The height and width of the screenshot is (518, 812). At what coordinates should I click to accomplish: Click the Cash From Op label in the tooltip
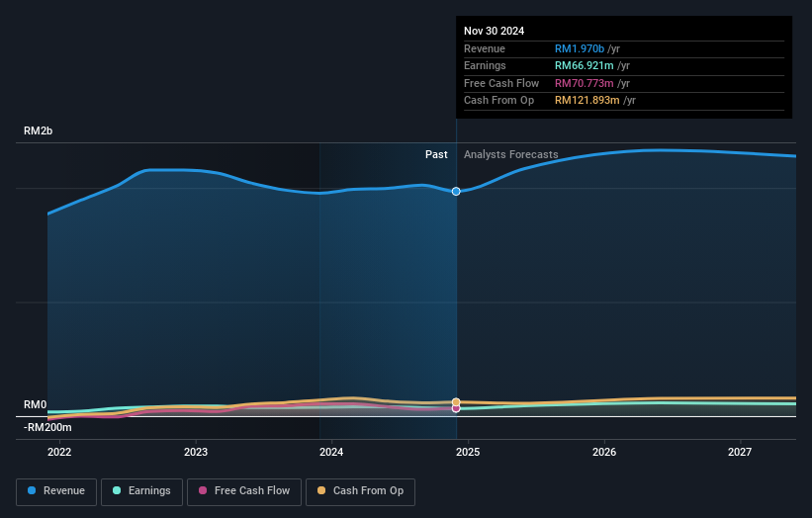click(499, 101)
